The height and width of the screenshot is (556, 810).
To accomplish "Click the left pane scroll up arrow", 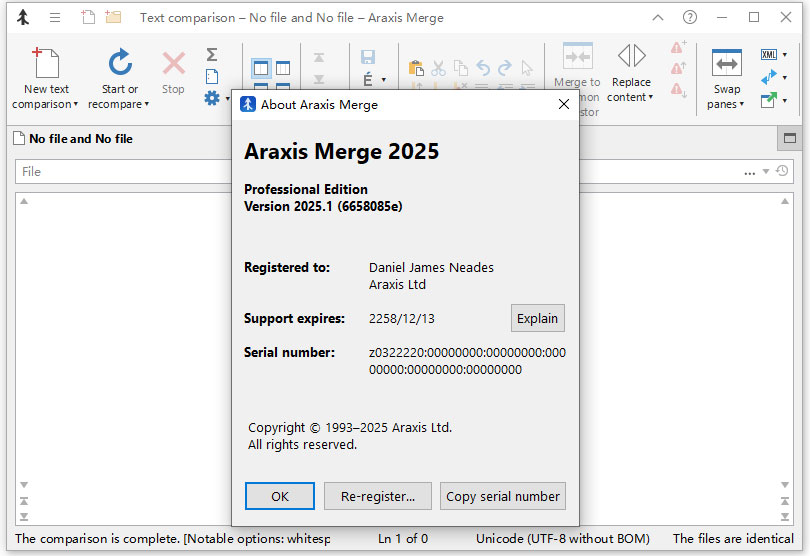I will (x=24, y=201).
